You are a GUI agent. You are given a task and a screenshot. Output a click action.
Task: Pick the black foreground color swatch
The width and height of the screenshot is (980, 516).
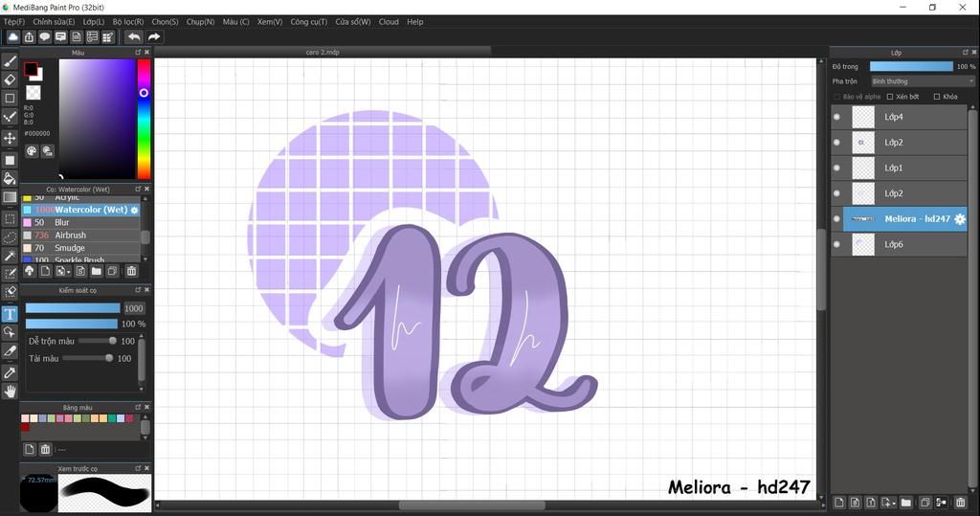click(30, 69)
